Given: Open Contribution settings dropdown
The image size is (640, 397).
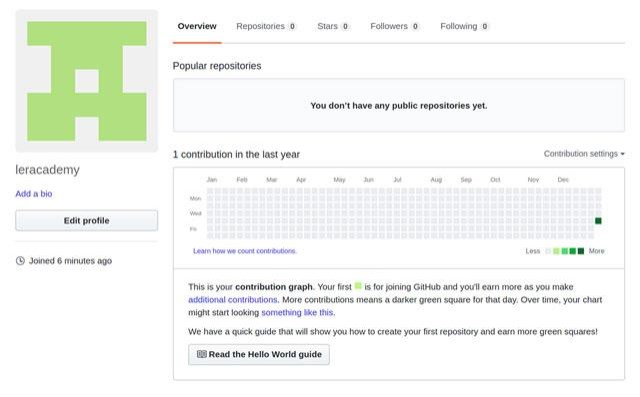Looking at the screenshot, I should (x=584, y=154).
